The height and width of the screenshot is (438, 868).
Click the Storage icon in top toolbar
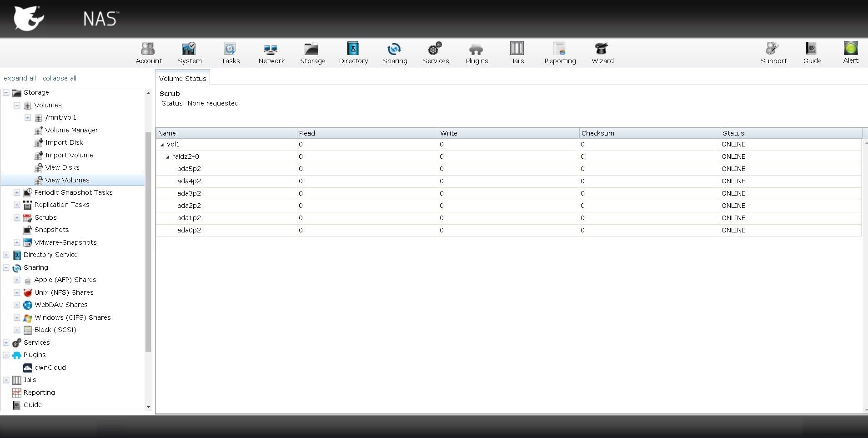312,49
